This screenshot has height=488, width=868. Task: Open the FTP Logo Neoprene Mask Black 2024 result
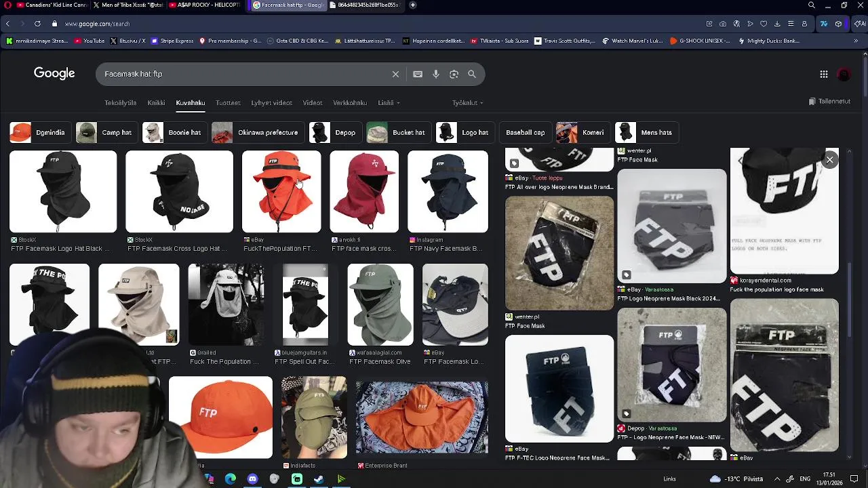(x=672, y=226)
